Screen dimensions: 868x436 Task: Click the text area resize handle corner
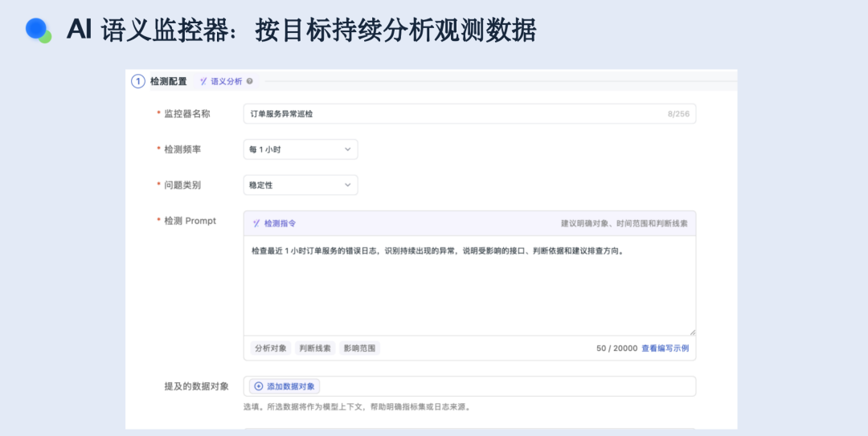692,332
